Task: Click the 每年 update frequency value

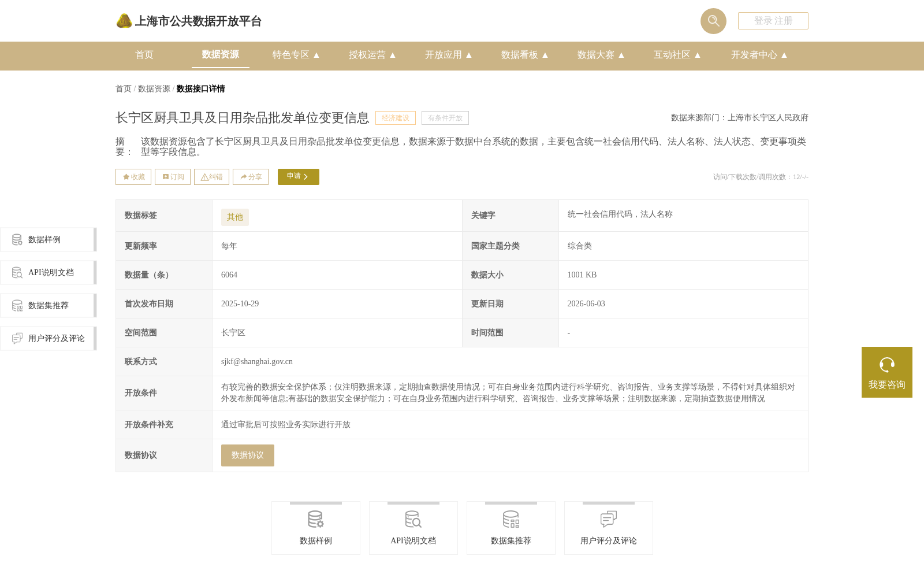Action: (229, 246)
